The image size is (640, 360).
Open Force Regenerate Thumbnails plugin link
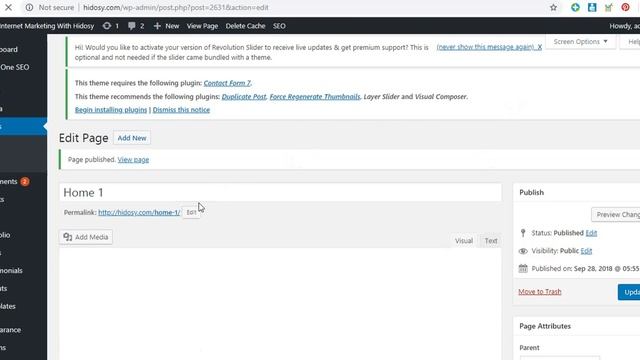click(x=315, y=97)
